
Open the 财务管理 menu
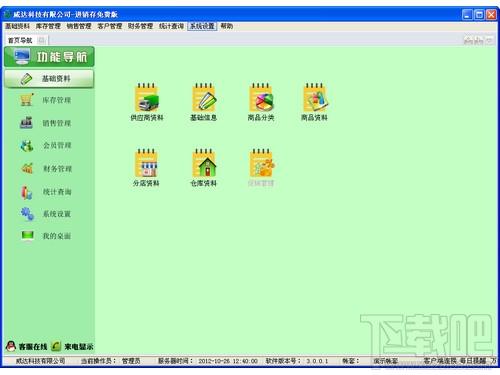point(140,26)
